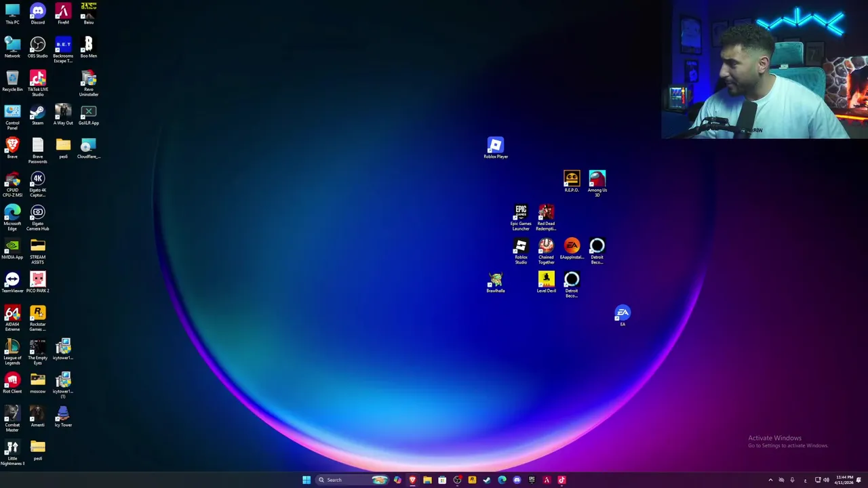Image resolution: width=868 pixels, height=488 pixels.
Task: Select the League of Legends icon
Action: [x=12, y=352]
